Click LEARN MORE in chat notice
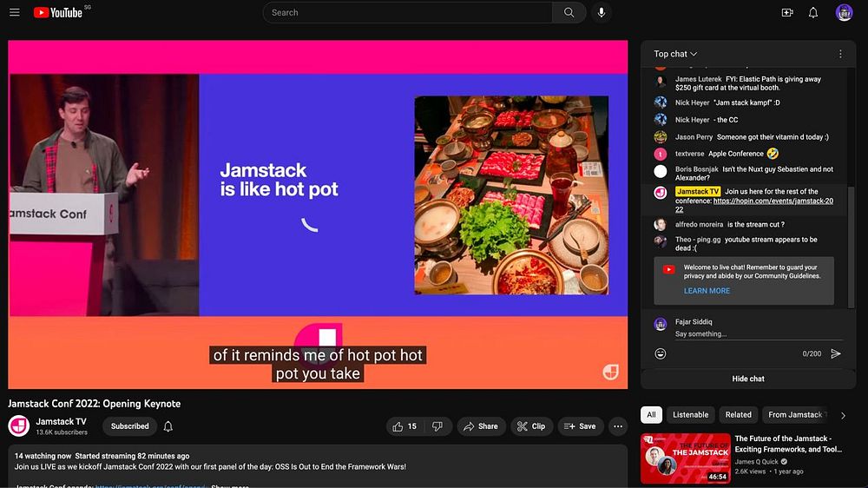The height and width of the screenshot is (488, 868). click(x=707, y=291)
